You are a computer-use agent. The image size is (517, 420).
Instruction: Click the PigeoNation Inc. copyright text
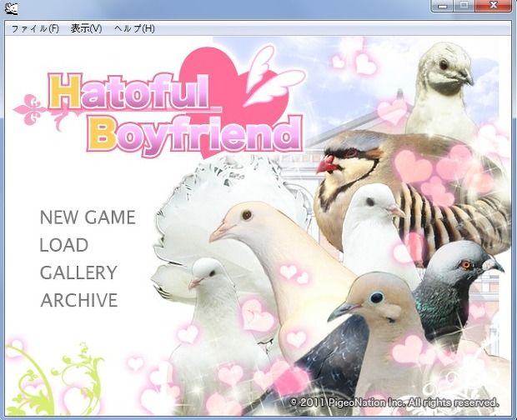394,402
